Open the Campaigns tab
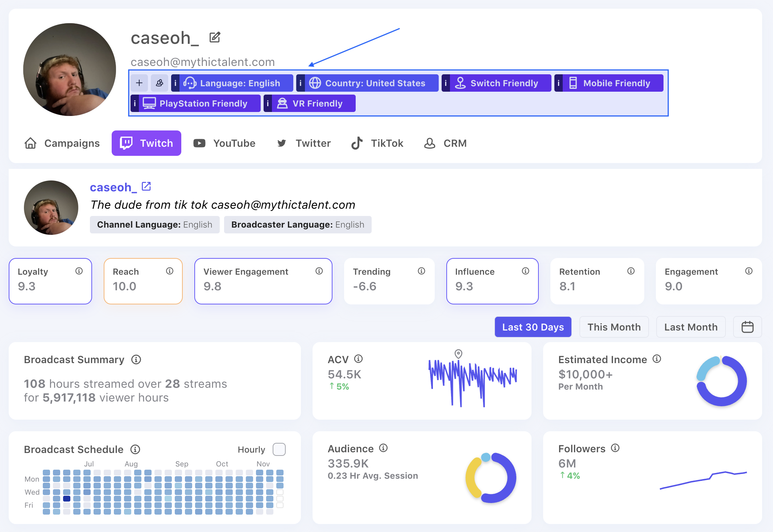The width and height of the screenshot is (773, 532). [62, 143]
